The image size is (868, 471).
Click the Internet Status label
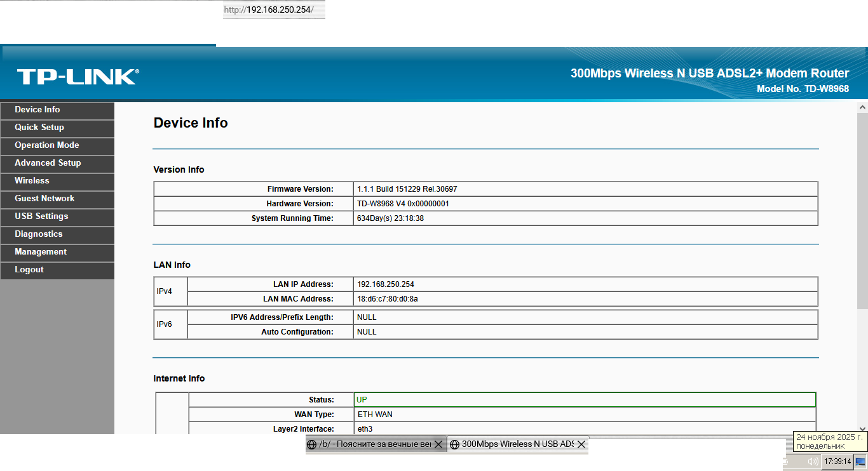pos(322,400)
